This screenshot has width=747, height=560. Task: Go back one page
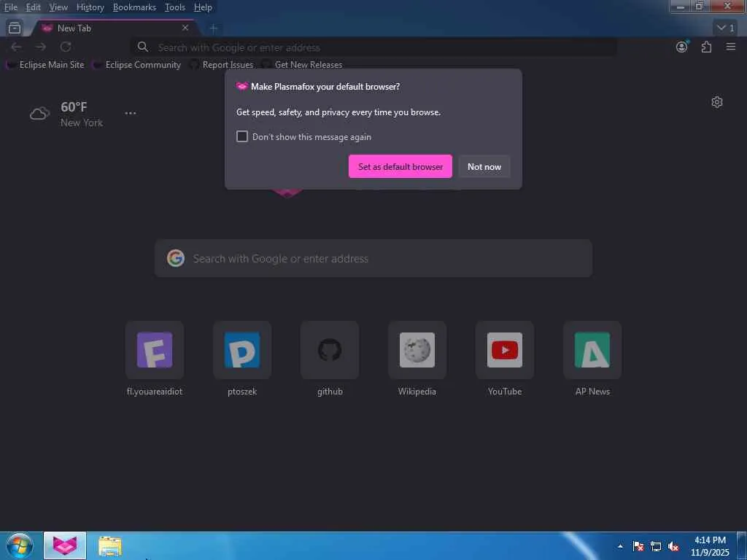point(16,47)
